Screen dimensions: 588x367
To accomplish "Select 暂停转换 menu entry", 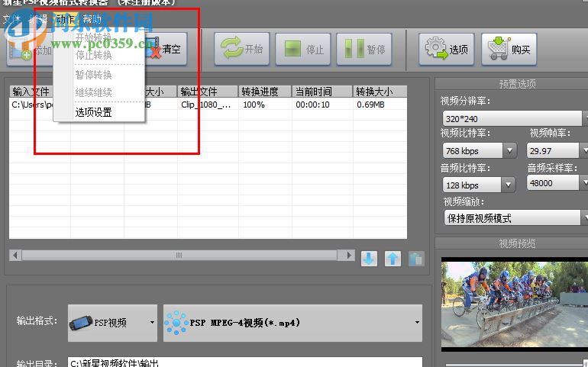I will (x=94, y=75).
